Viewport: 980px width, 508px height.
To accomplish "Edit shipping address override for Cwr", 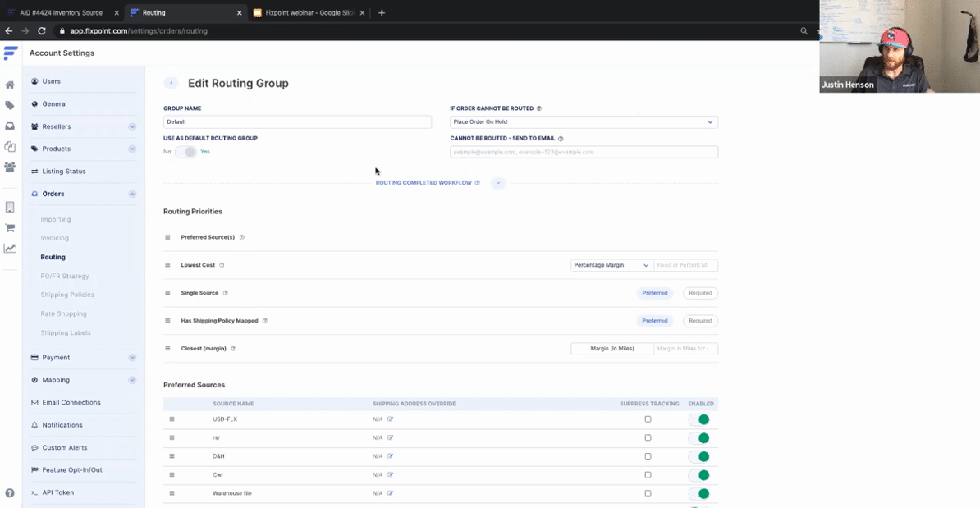I will pyautogui.click(x=390, y=475).
